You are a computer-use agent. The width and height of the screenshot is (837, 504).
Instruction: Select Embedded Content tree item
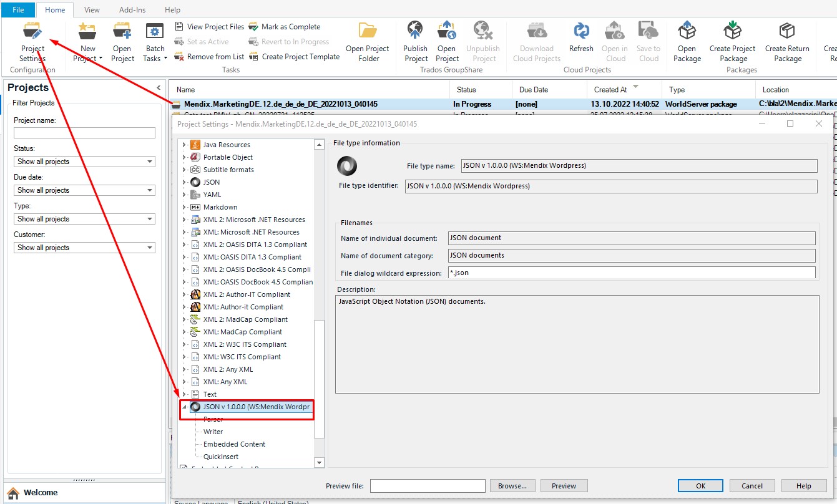click(234, 444)
